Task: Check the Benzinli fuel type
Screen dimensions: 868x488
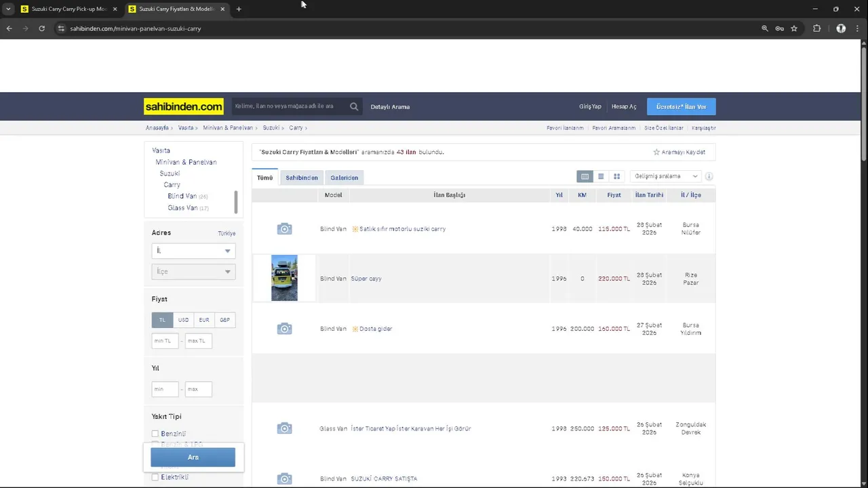Action: (x=155, y=434)
